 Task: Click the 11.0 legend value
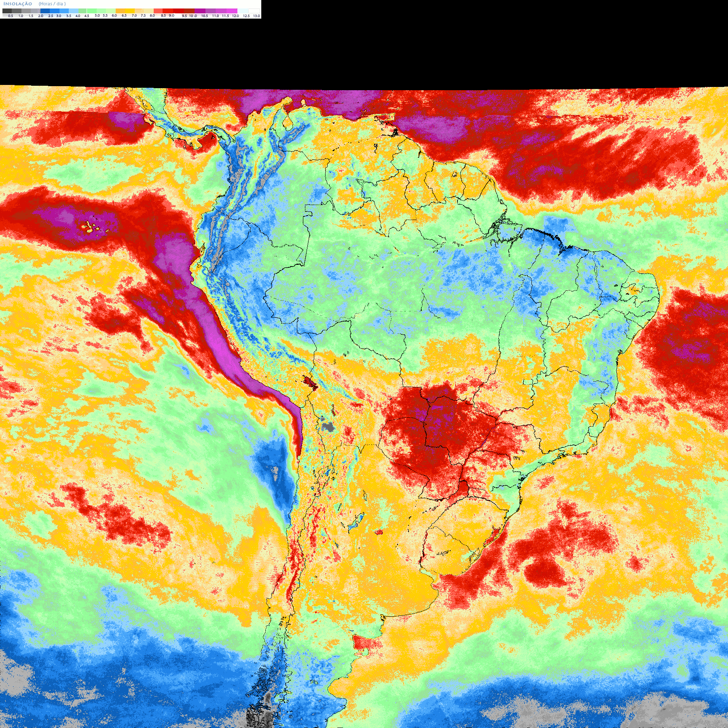(x=216, y=16)
